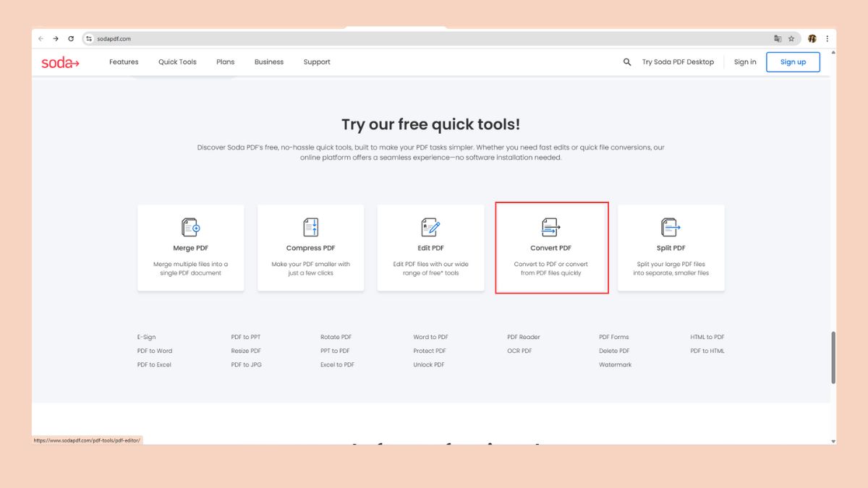Open the Edit PDF card title
Screen dimensions: 868x488
point(430,248)
